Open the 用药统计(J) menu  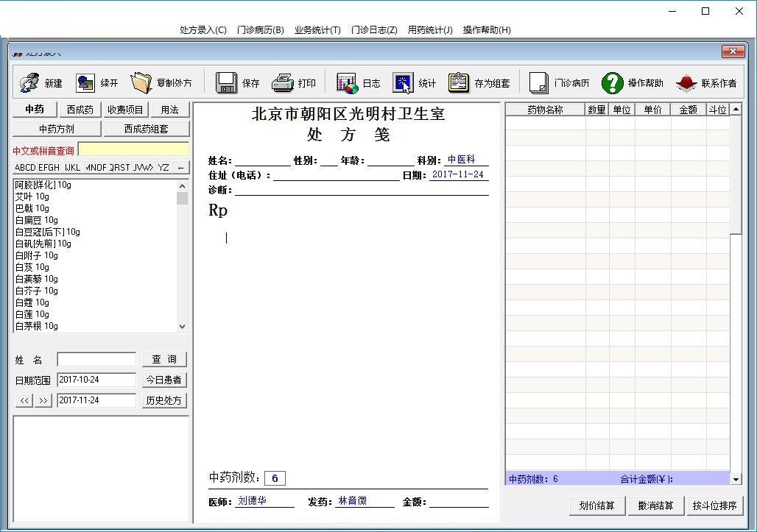(x=430, y=30)
